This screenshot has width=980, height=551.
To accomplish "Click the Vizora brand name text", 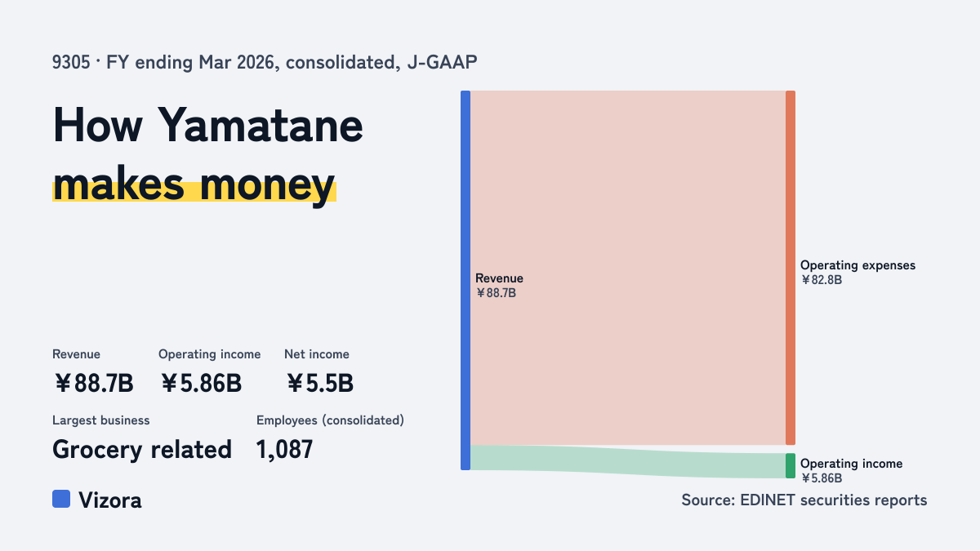I will (x=110, y=500).
